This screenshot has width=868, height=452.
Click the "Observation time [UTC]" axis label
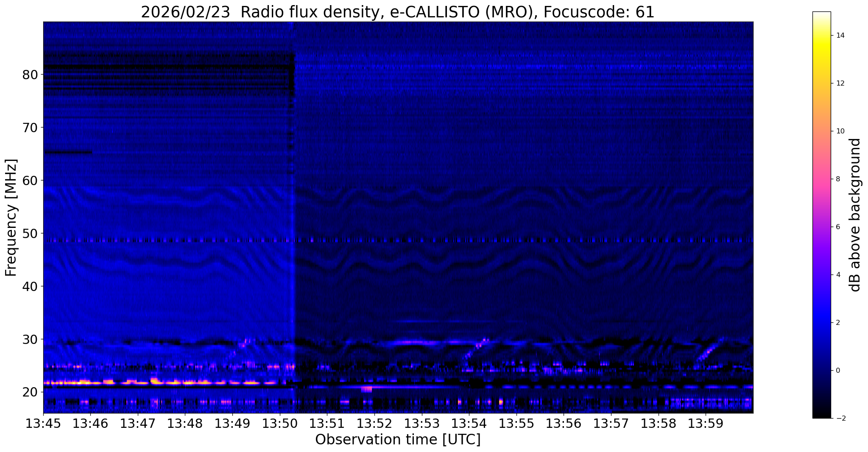click(x=398, y=440)
